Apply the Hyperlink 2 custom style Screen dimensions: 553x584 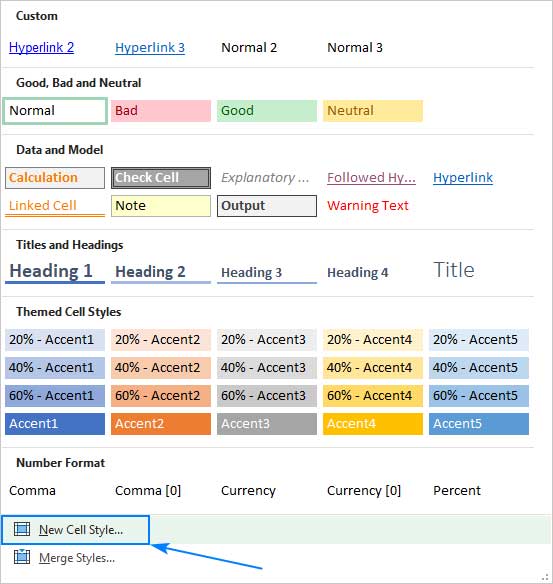click(41, 47)
